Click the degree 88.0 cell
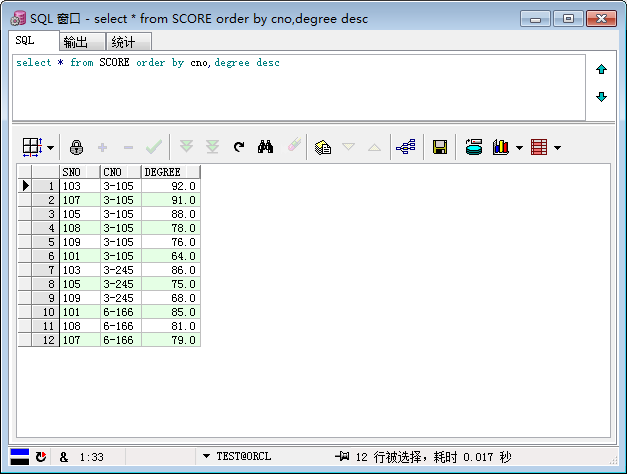Image resolution: width=627 pixels, height=474 pixels. coord(170,214)
